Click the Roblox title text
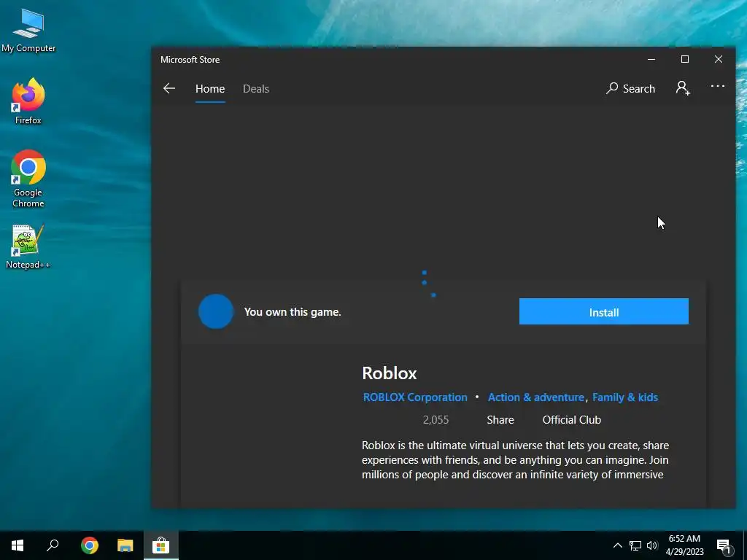Image resolution: width=747 pixels, height=560 pixels. (390, 373)
